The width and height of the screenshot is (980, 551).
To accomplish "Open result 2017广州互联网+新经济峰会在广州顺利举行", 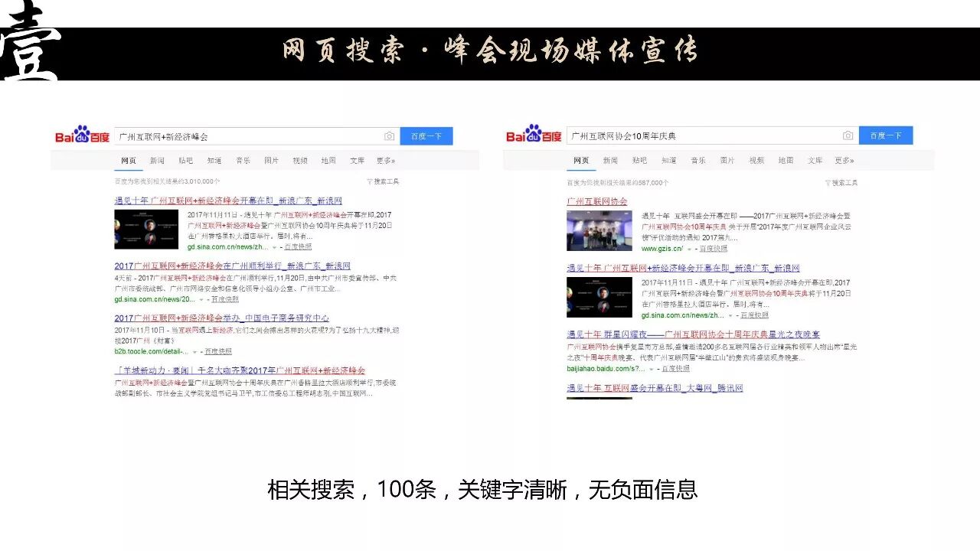I will 233,266.
